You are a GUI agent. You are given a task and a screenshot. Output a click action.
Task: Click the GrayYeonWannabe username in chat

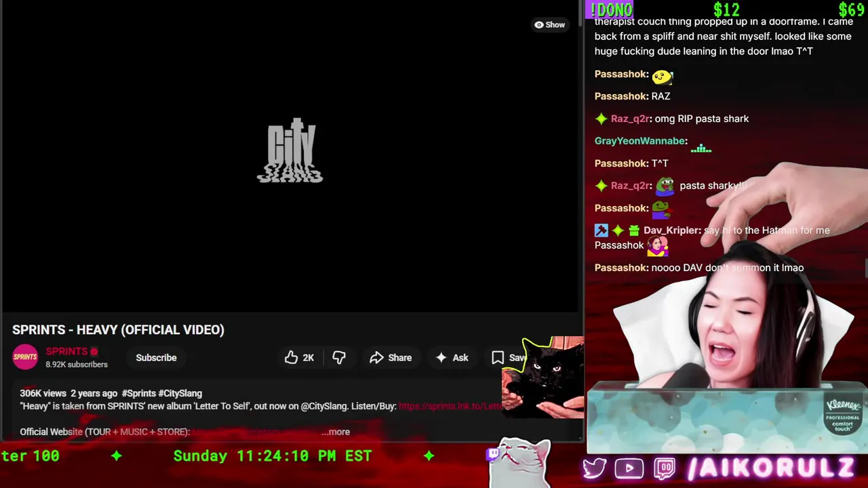tap(639, 141)
